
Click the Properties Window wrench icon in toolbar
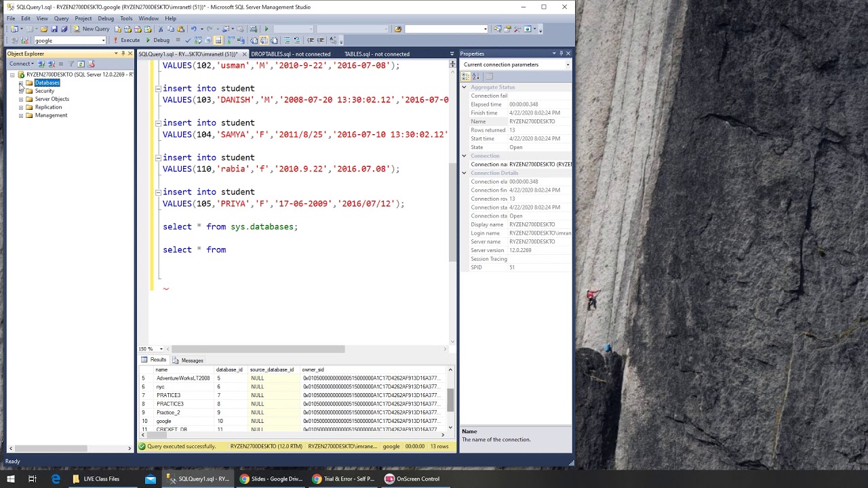(507, 29)
